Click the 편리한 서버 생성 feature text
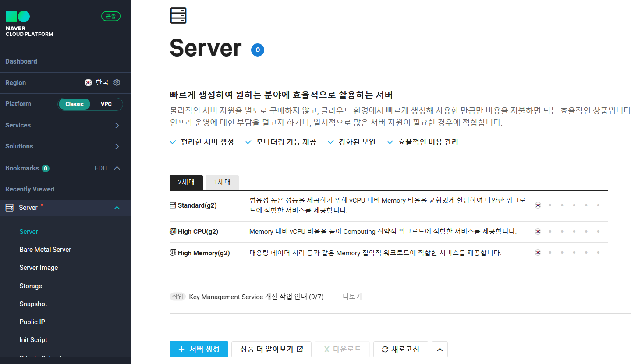Screen dimensions: 631x364 pos(207,142)
